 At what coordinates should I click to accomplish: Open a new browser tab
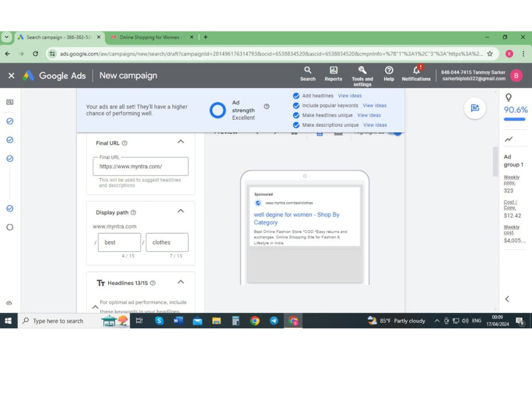(205, 37)
